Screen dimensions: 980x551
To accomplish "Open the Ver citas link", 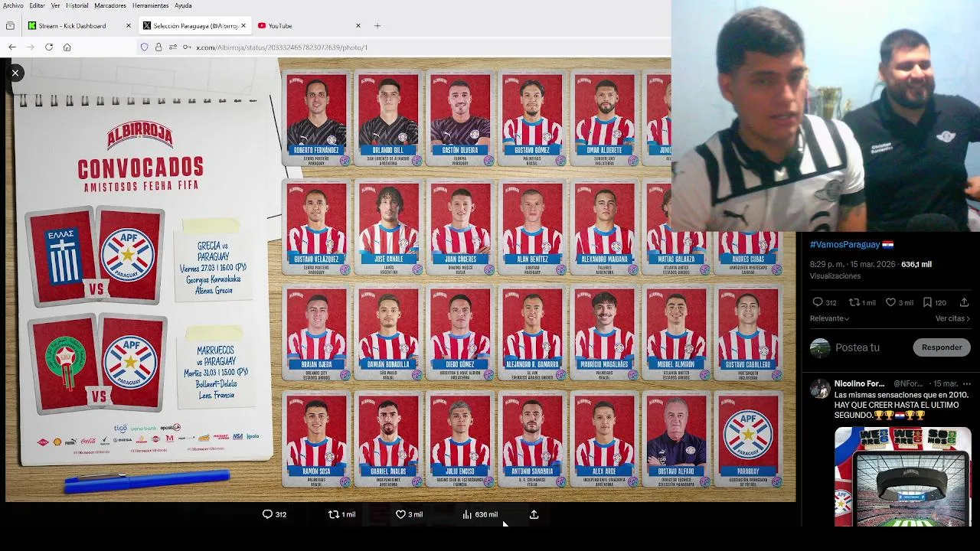I will pyautogui.click(x=952, y=318).
